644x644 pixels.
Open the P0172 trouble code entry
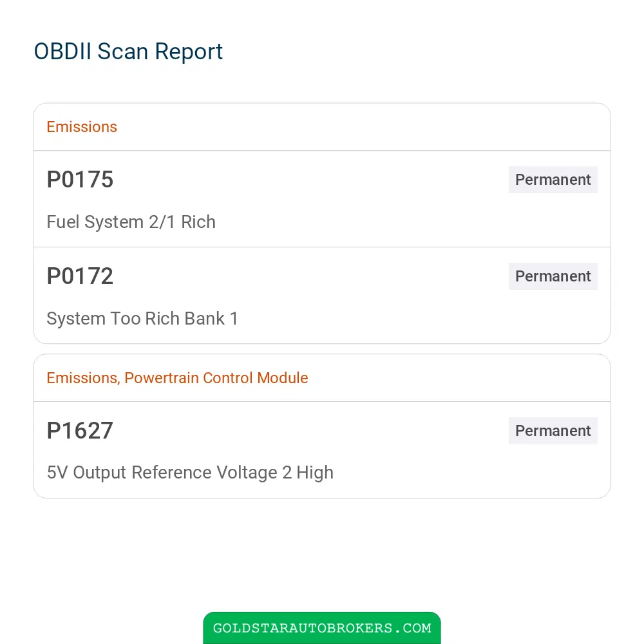80,276
